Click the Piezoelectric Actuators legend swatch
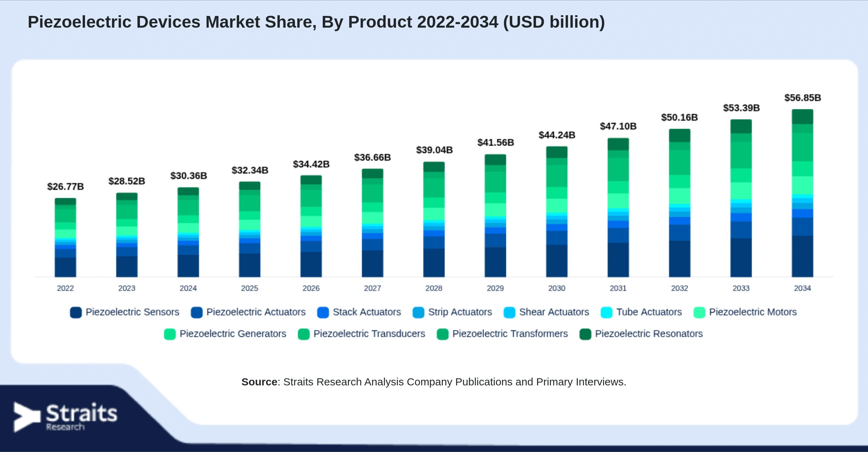 (x=197, y=312)
